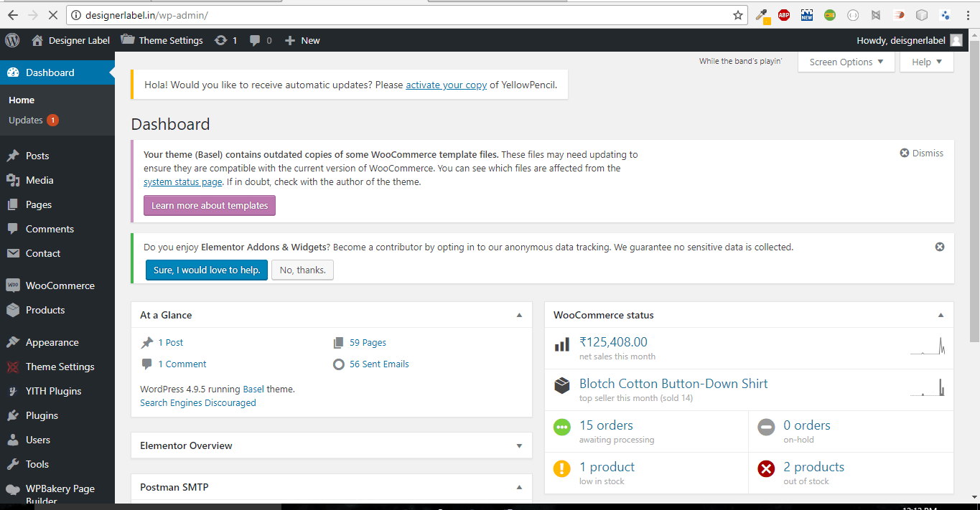
Task: Click the Products box icon in sidebar
Action: point(13,310)
